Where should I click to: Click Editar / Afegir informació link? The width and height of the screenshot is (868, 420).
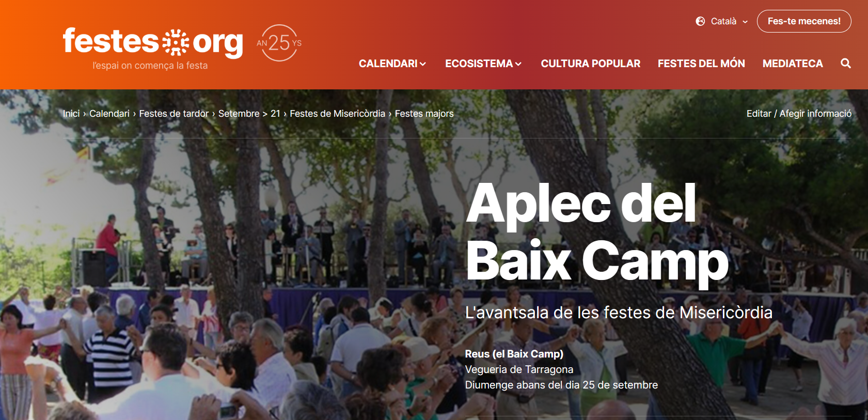tap(799, 114)
